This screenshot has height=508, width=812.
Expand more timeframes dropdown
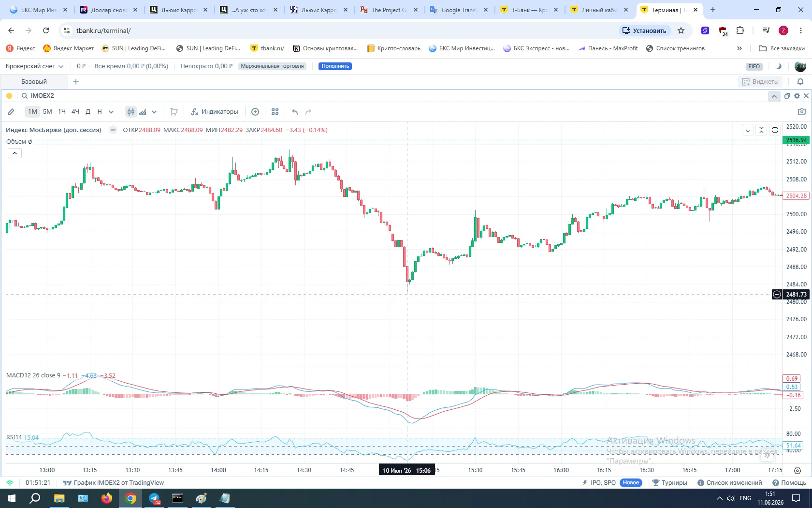(x=111, y=112)
